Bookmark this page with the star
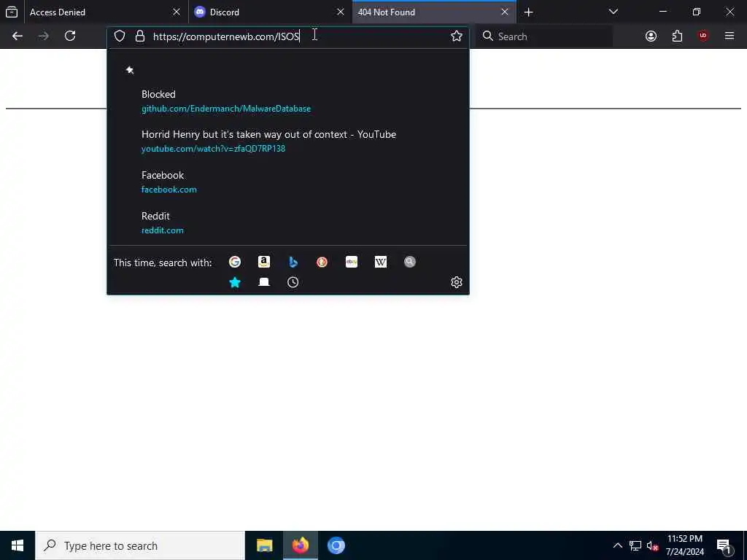 [457, 36]
